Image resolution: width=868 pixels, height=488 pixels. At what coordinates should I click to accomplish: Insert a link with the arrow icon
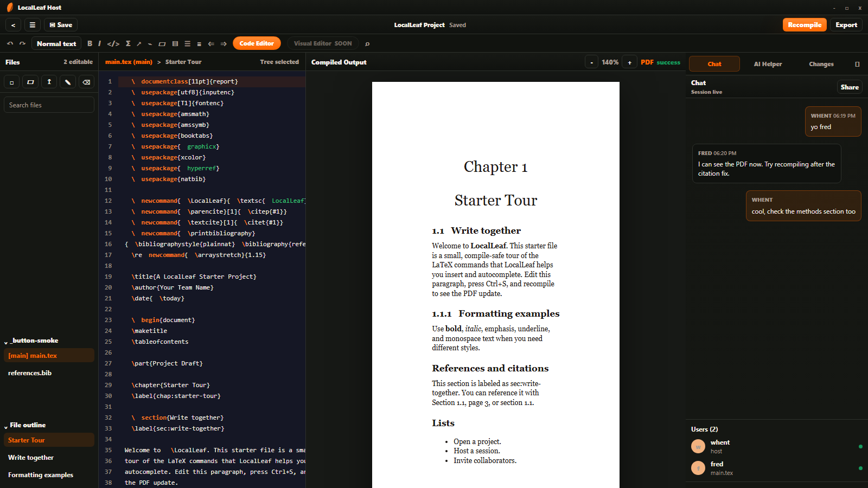(139, 44)
